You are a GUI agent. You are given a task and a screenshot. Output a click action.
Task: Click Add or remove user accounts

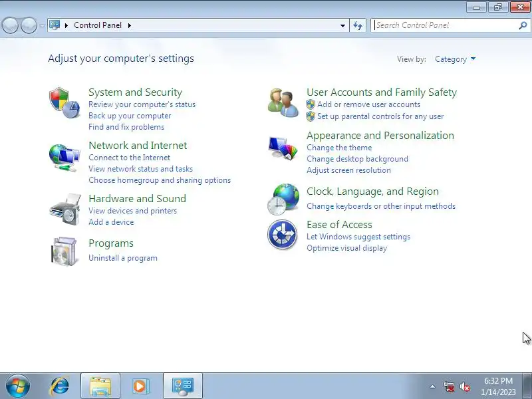point(368,104)
